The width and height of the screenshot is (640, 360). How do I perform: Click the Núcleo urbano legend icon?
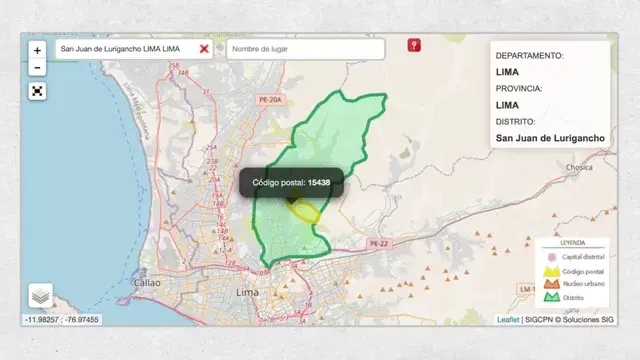[x=551, y=284]
